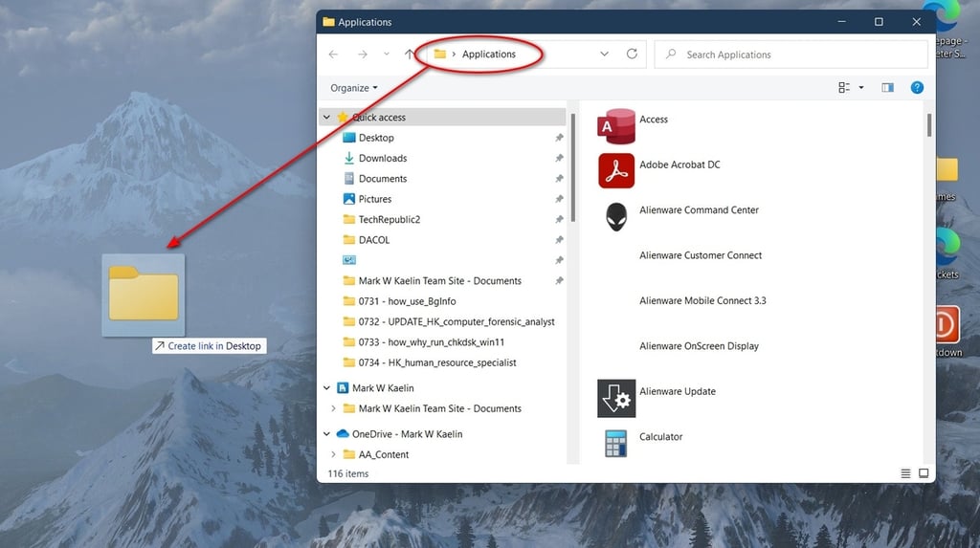Open the Alienware Update icon
Viewport: 980px width, 548px height.
(x=616, y=398)
